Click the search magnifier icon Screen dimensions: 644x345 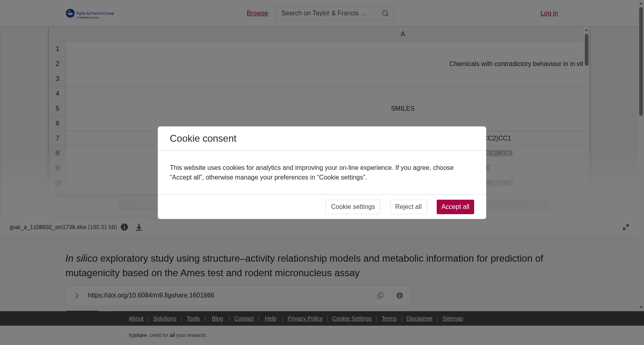[385, 13]
